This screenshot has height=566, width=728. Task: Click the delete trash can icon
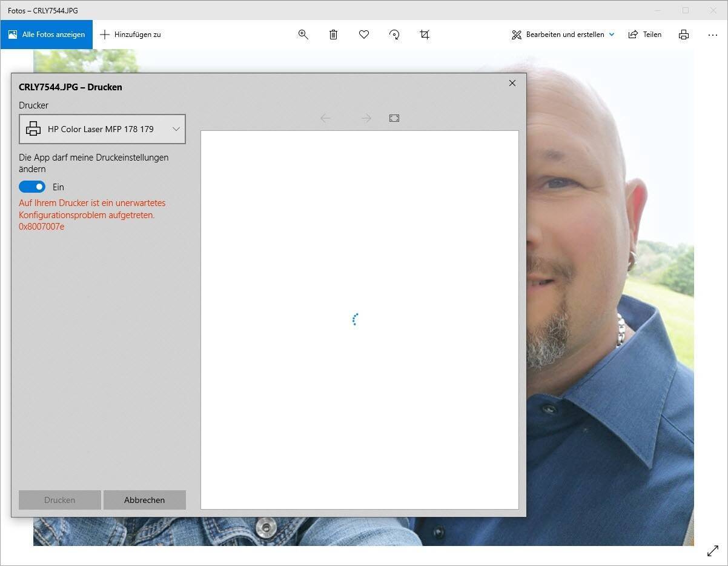[x=334, y=35]
